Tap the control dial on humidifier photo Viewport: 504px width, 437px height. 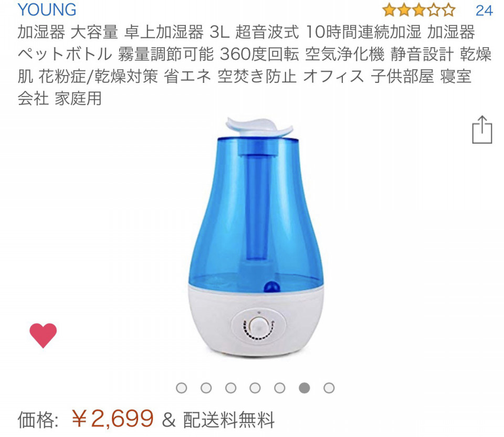[258, 326]
